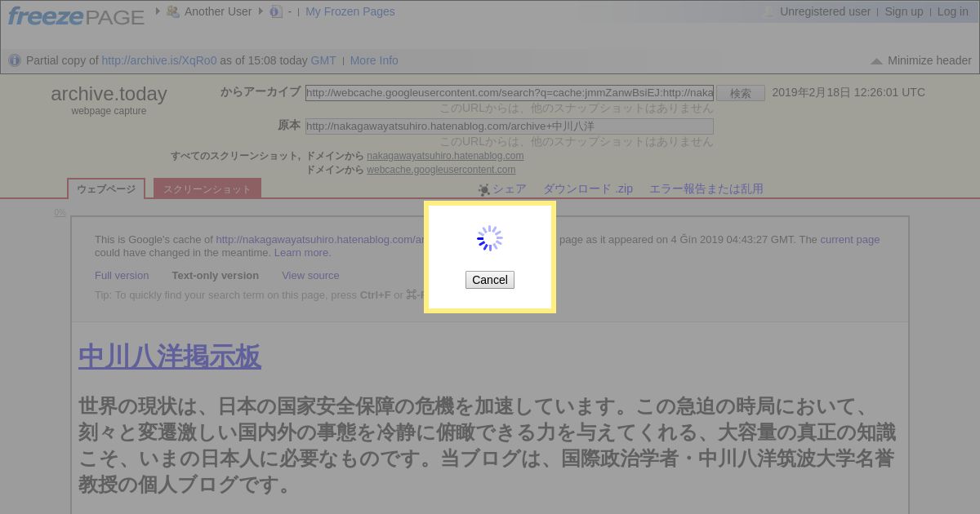
Task: Open webcache.googleusercontent.com domain link
Action: tap(441, 170)
